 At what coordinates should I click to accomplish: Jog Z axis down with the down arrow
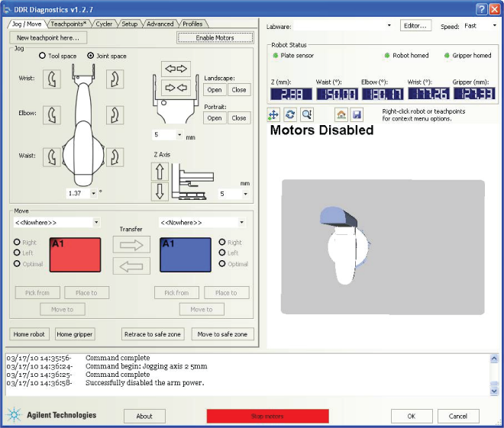(160, 191)
